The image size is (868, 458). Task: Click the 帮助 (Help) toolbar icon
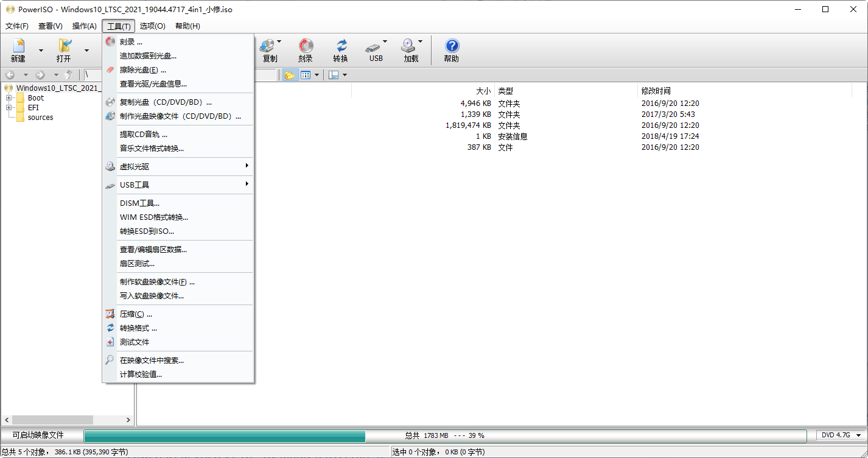451,49
